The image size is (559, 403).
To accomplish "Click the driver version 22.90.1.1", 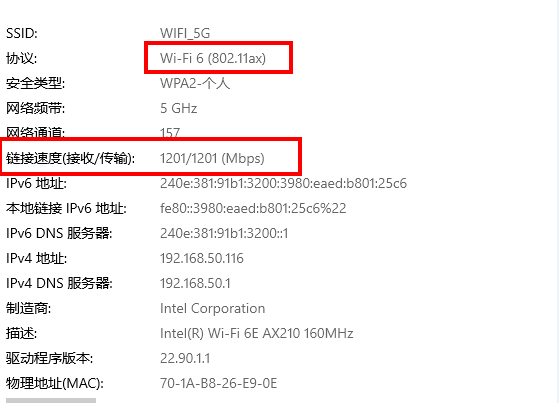I will [x=185, y=358].
